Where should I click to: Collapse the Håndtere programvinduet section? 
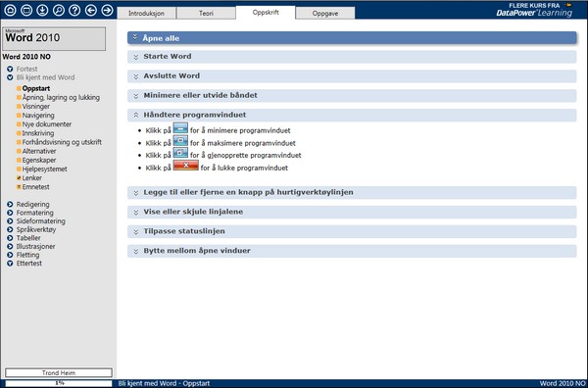click(x=352, y=115)
